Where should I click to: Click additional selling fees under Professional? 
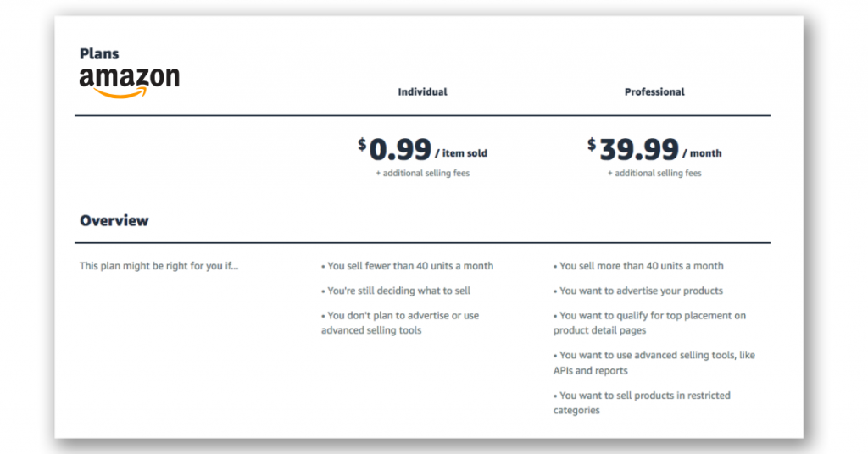[x=654, y=173]
